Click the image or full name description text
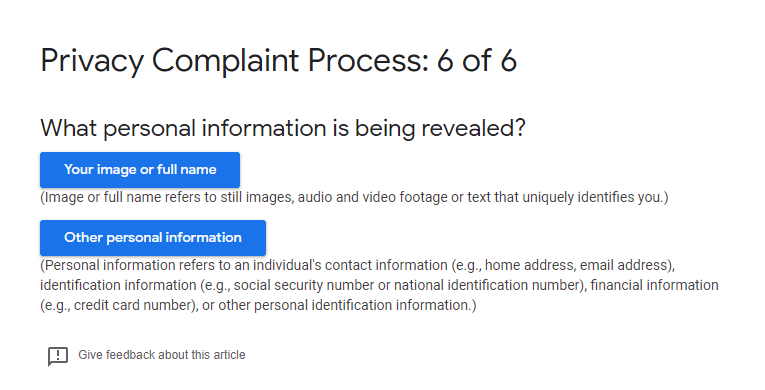Viewport: 765px width, 390px height. (354, 197)
